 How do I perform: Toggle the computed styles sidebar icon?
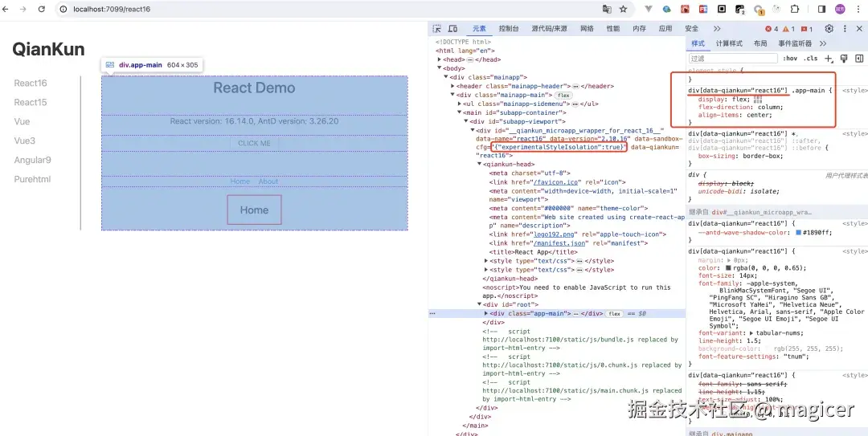[x=859, y=58]
